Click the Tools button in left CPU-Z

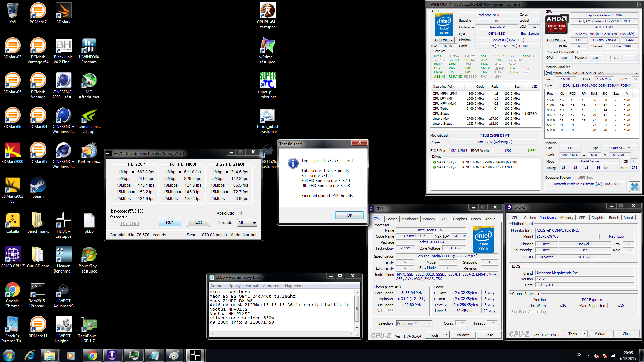click(434, 335)
